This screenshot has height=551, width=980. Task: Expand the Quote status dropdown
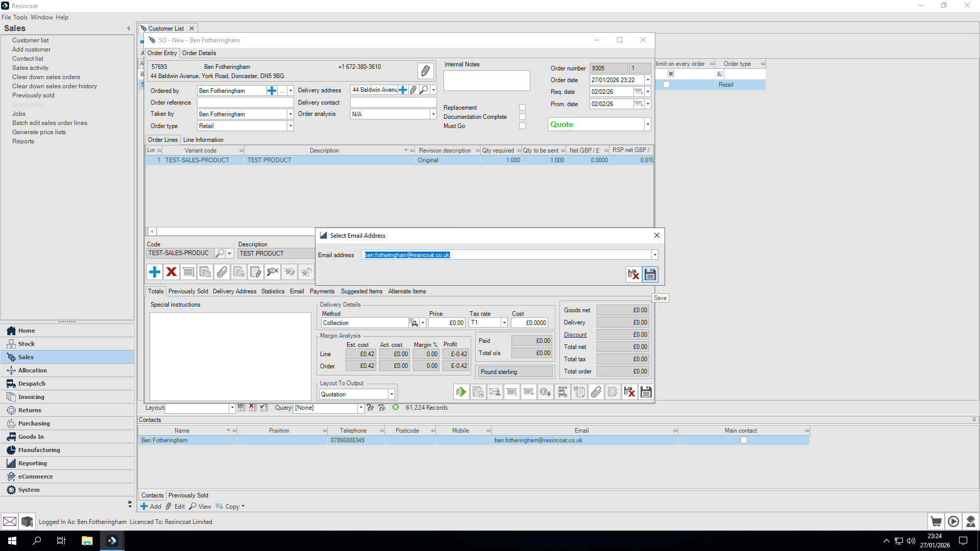648,124
